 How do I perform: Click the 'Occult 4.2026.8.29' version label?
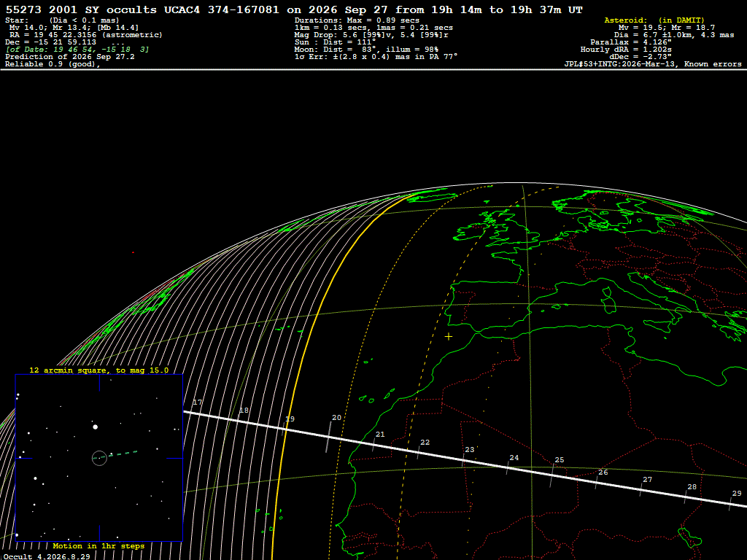pyautogui.click(x=47, y=556)
